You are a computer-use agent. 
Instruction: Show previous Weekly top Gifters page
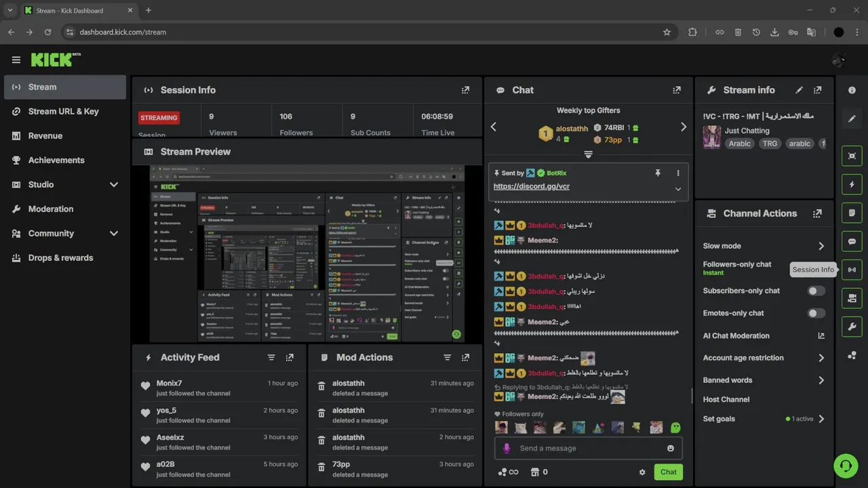click(x=494, y=127)
